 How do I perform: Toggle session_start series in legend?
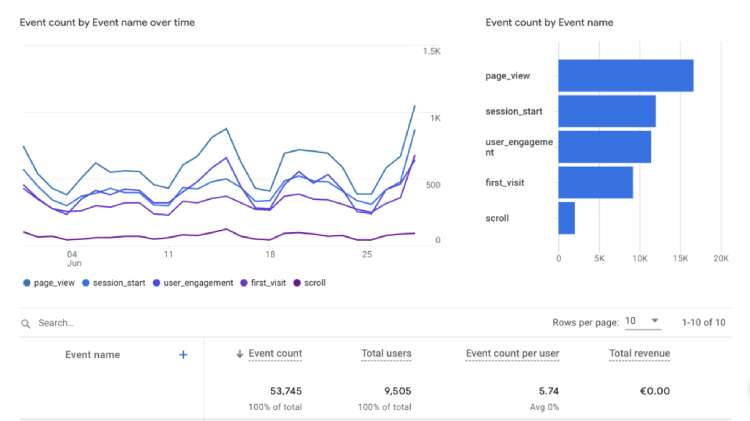point(114,283)
